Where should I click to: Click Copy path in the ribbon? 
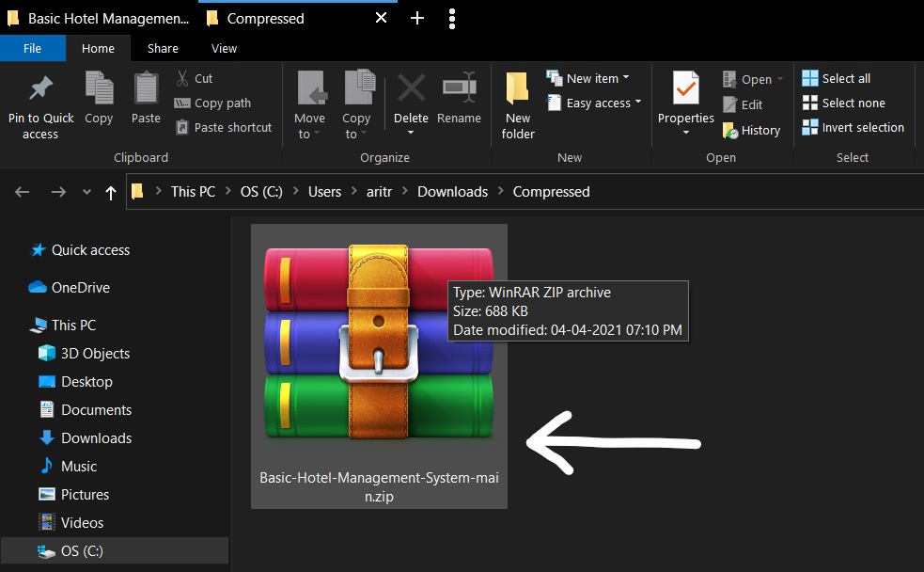(x=212, y=103)
